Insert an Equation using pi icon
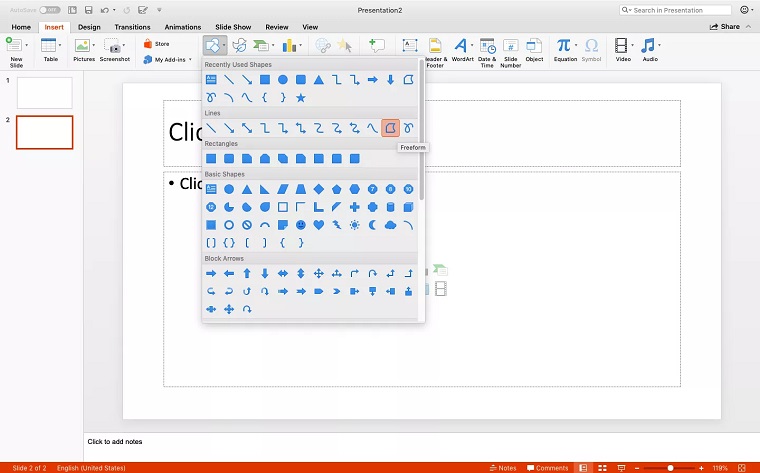 (563, 46)
